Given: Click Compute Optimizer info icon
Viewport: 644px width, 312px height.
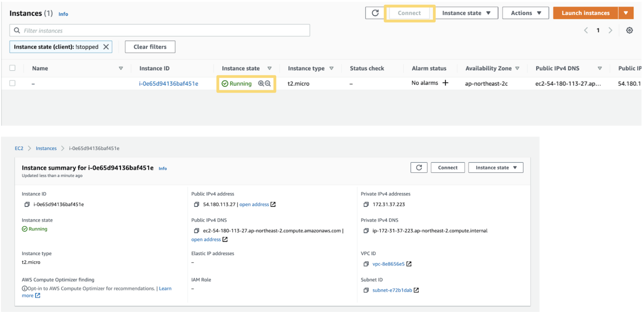Looking at the screenshot, I should pyautogui.click(x=24, y=288).
